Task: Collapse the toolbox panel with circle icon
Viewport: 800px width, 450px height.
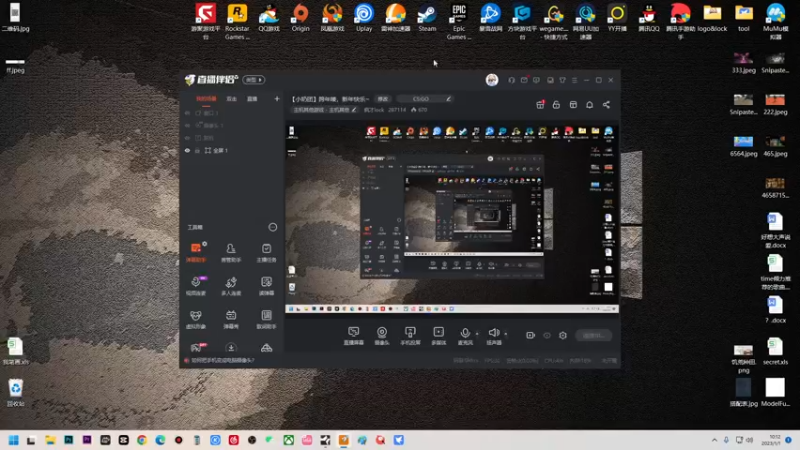Action: 273,227
